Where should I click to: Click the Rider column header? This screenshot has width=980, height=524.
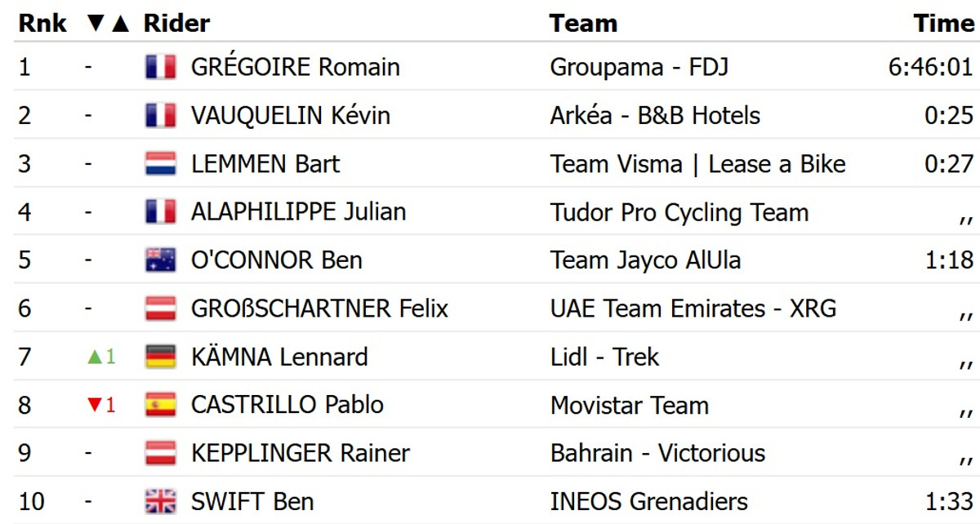coord(176,24)
